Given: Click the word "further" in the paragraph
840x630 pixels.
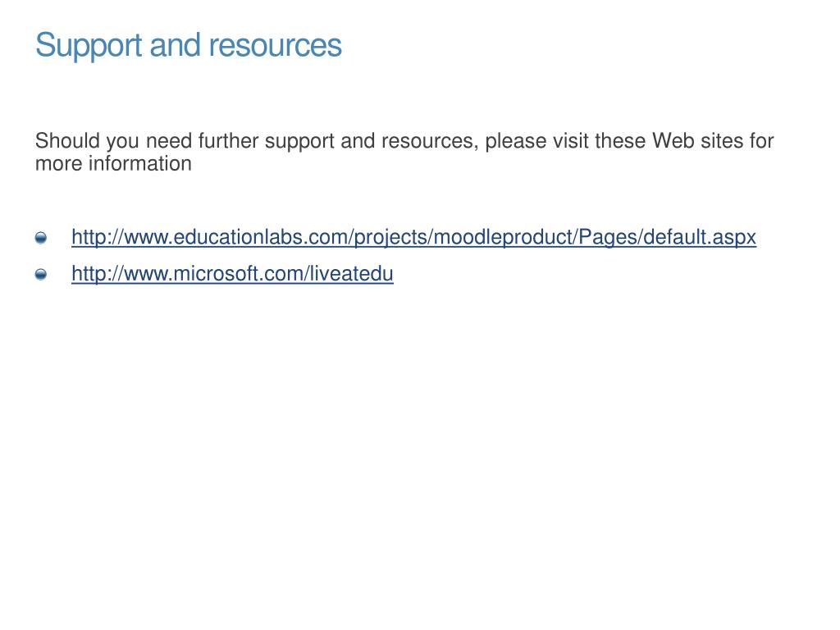Looking at the screenshot, I should pyautogui.click(x=229, y=141).
